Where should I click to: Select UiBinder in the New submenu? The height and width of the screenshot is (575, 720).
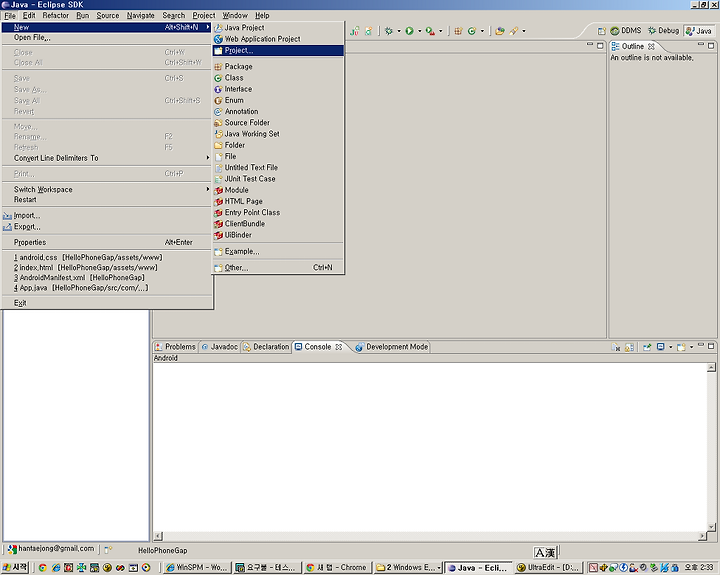click(x=278, y=235)
